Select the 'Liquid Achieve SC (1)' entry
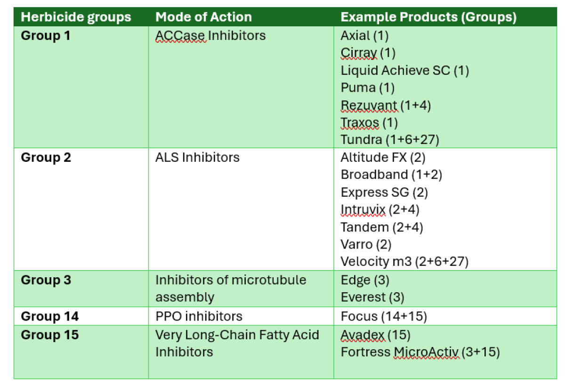Image resolution: width=565 pixels, height=392 pixels. [405, 70]
